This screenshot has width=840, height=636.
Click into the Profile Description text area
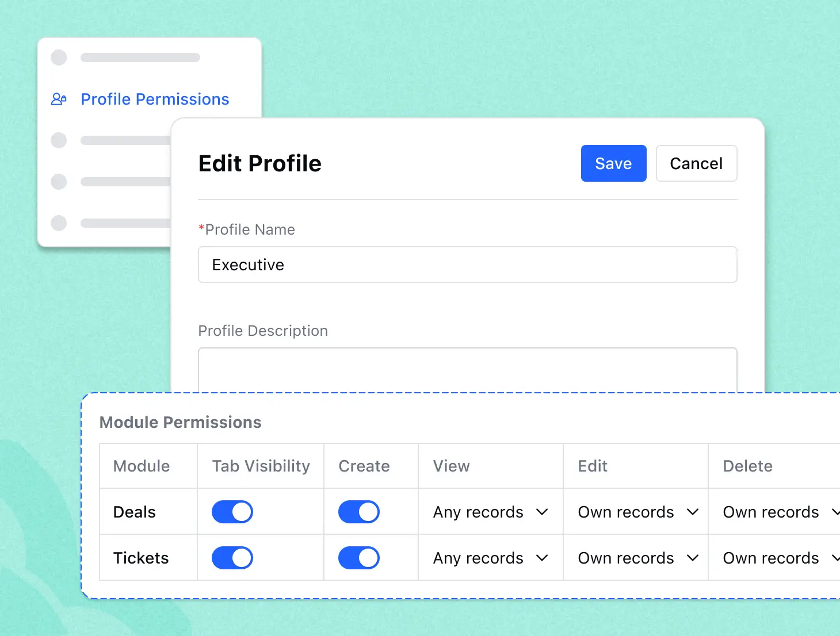[x=467, y=370]
